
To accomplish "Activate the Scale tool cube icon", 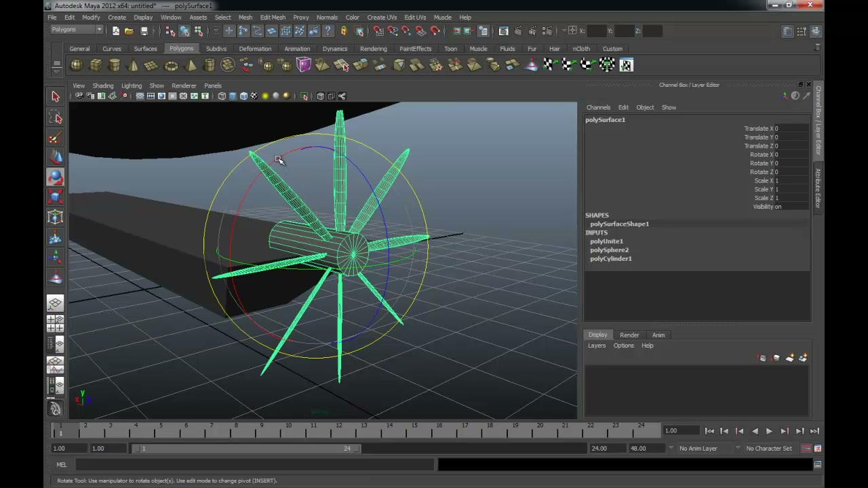I will (x=56, y=197).
